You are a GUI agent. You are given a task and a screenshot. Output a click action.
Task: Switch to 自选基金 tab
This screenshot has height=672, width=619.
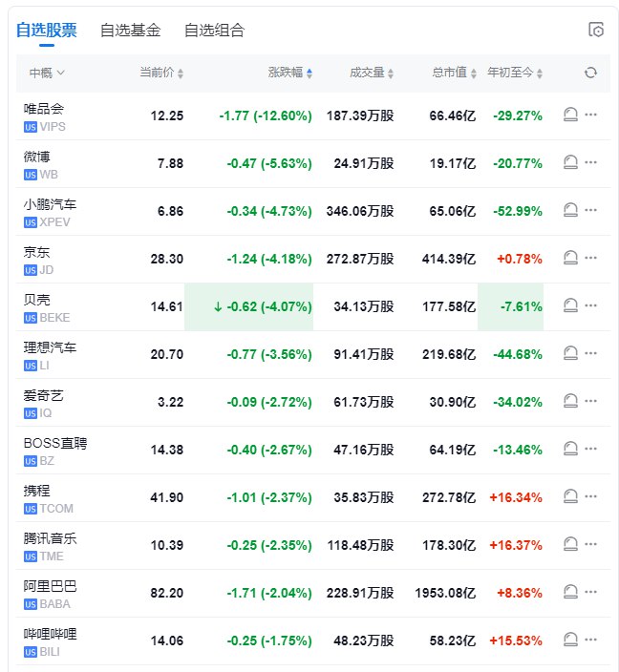pos(131,31)
